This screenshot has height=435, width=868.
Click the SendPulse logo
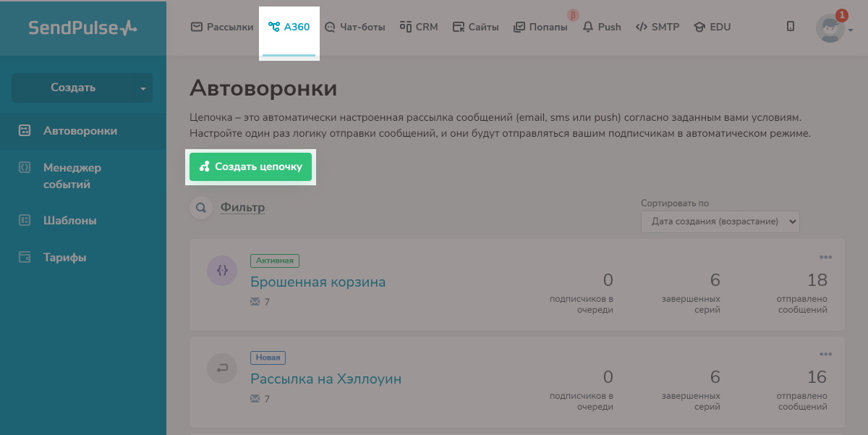click(83, 28)
